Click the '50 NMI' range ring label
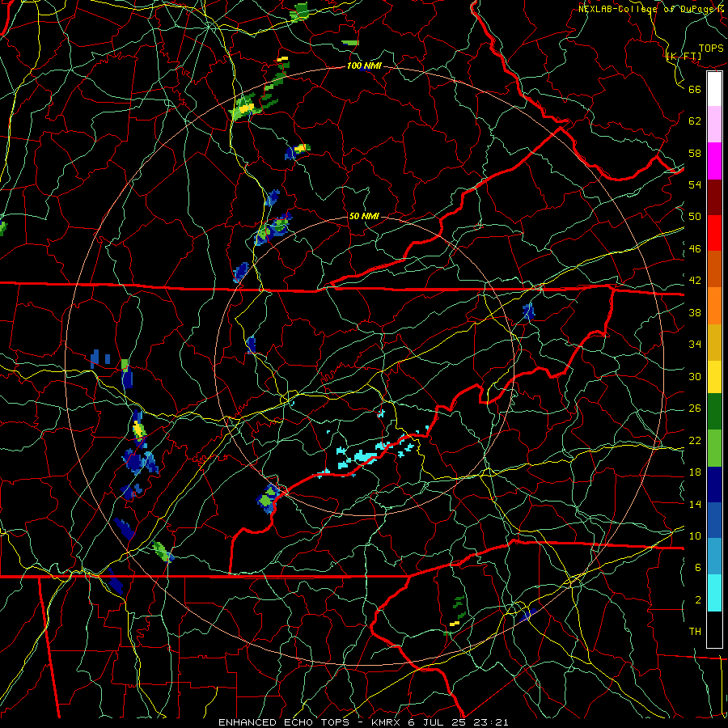 click(x=364, y=216)
